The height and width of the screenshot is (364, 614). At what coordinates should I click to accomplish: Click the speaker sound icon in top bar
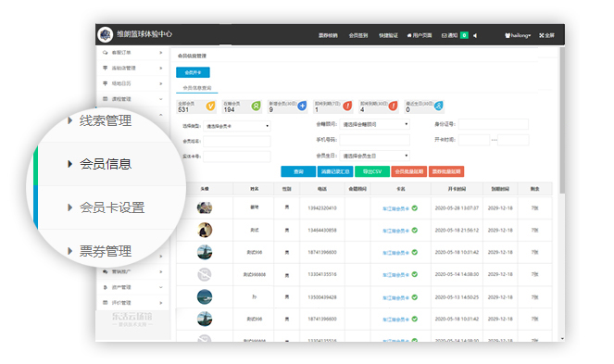coord(475,35)
